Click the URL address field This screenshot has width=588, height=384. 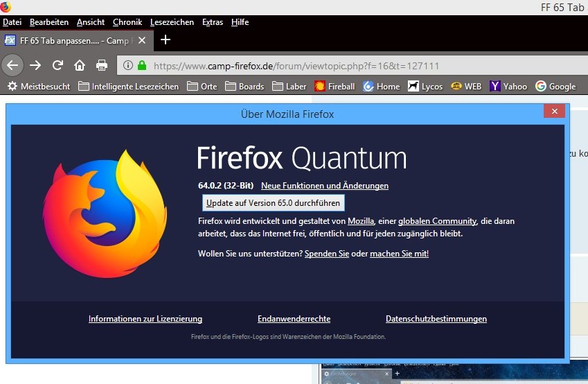[x=353, y=66]
